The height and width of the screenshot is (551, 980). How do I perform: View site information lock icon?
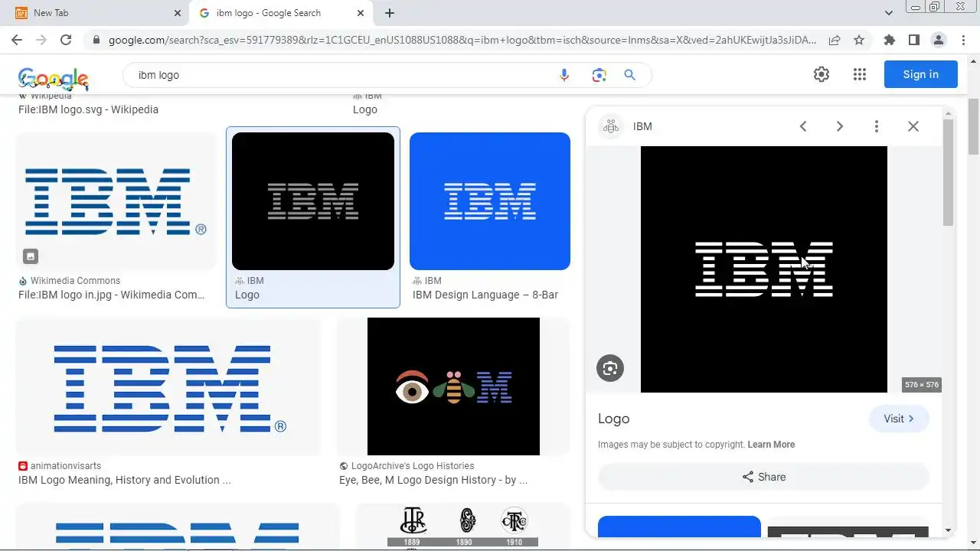pyautogui.click(x=96, y=40)
